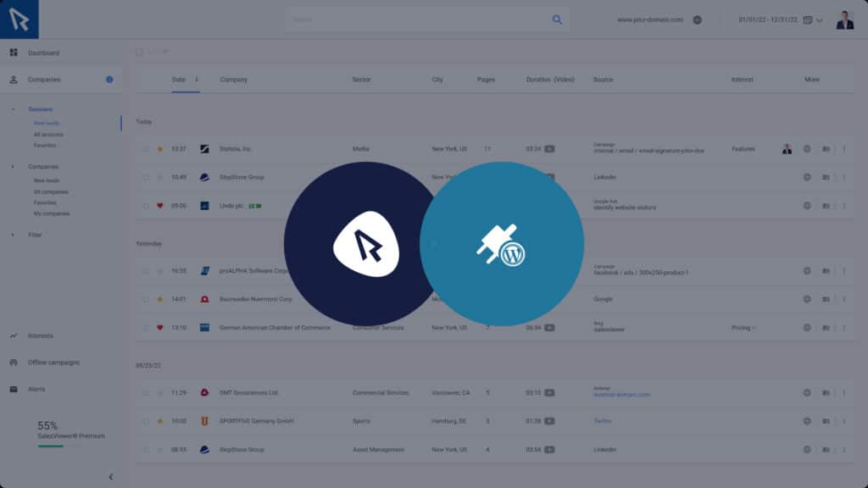
Task: Click the Twitter source link for SPORTFIVE
Action: point(603,421)
